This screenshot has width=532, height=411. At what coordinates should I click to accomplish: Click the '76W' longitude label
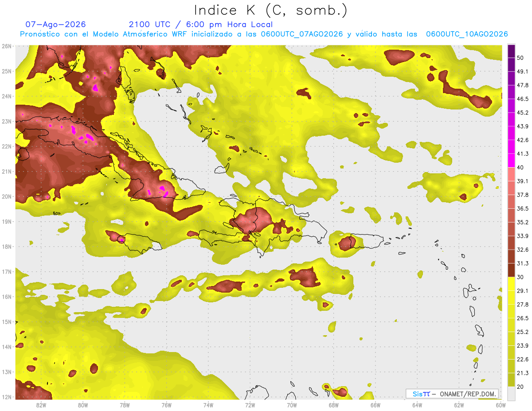(166, 405)
